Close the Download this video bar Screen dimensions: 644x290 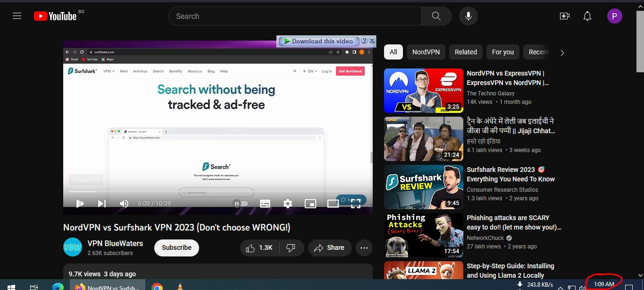coord(372,41)
